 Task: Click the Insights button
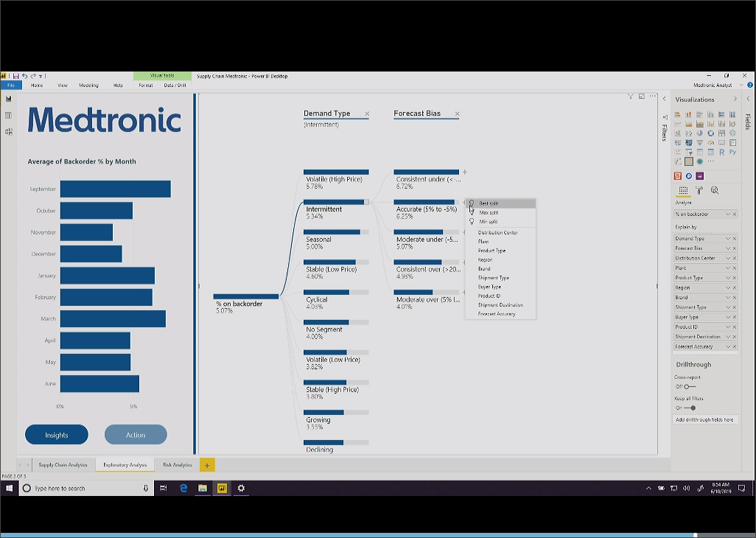point(57,435)
